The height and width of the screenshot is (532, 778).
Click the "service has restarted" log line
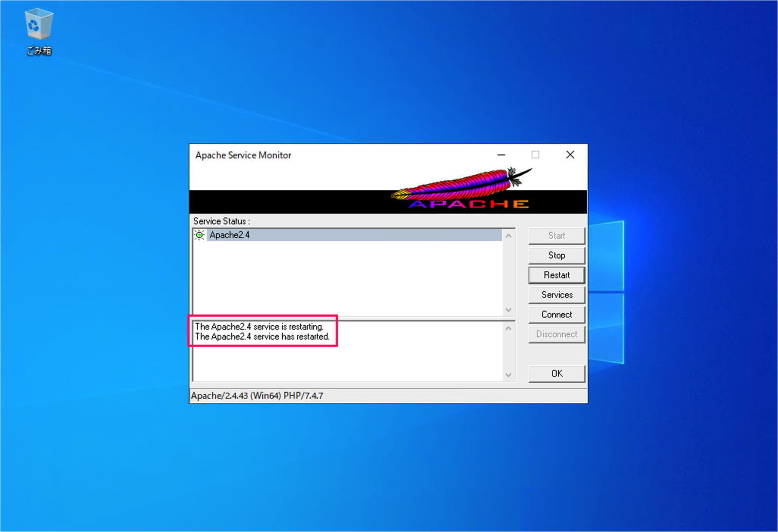[262, 336]
